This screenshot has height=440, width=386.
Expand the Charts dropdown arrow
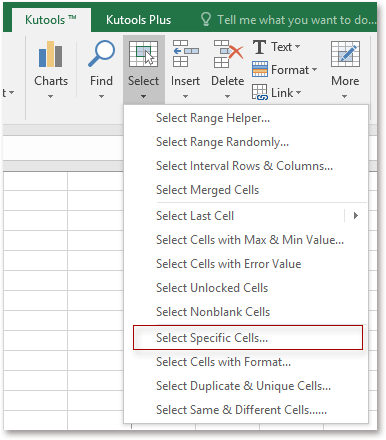coord(50,96)
